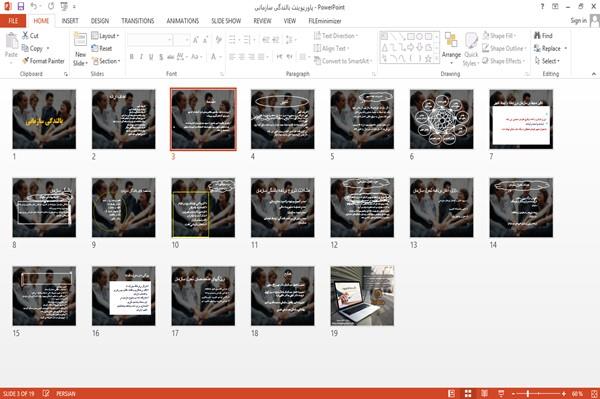This screenshot has width=600, height=399.
Task: Clear all formatting with the eraser icon
Action: 219,40
